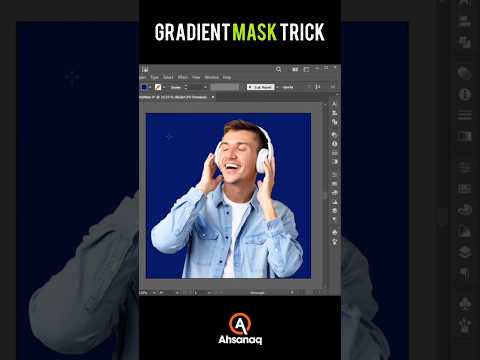
Task: Click the stroke color swatch with red slash
Action: (158, 87)
